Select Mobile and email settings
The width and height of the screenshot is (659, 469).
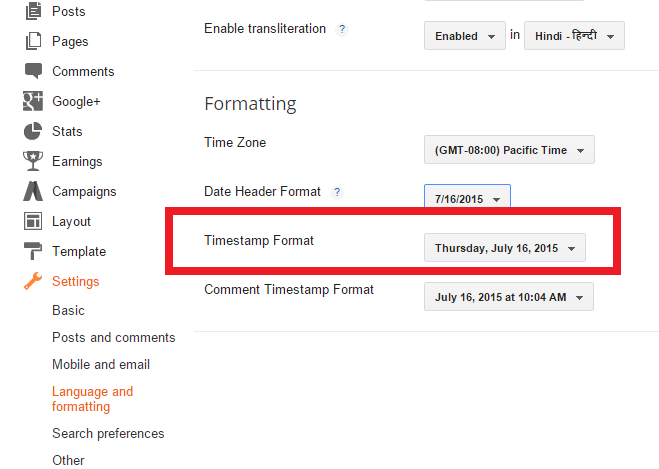coord(101,365)
